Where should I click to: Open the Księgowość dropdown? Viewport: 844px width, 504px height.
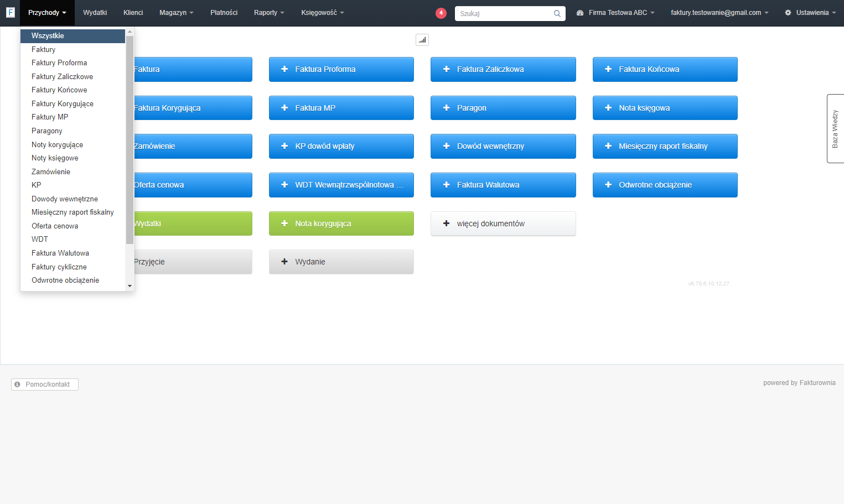pyautogui.click(x=323, y=13)
